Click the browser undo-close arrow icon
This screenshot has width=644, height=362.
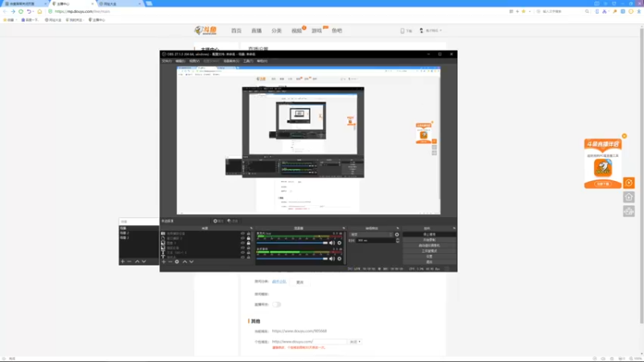[29, 11]
